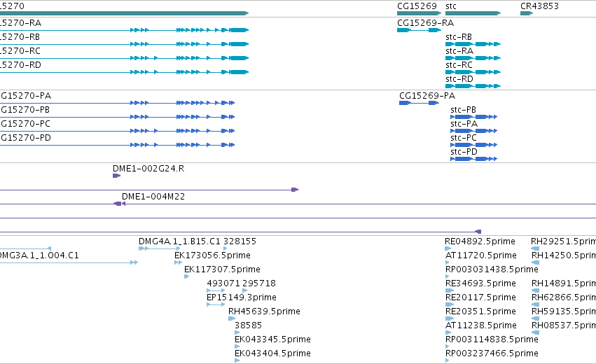Click EP15149.3prime EST label

point(242,297)
